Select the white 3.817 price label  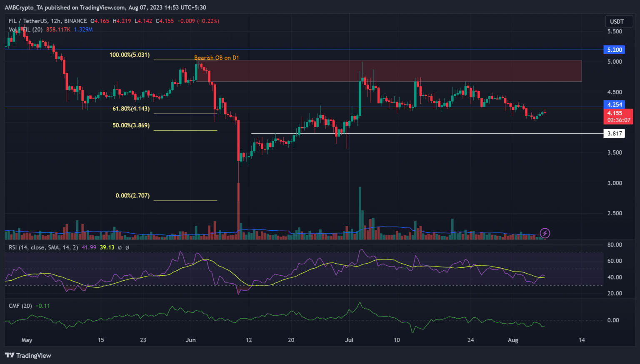click(x=614, y=134)
